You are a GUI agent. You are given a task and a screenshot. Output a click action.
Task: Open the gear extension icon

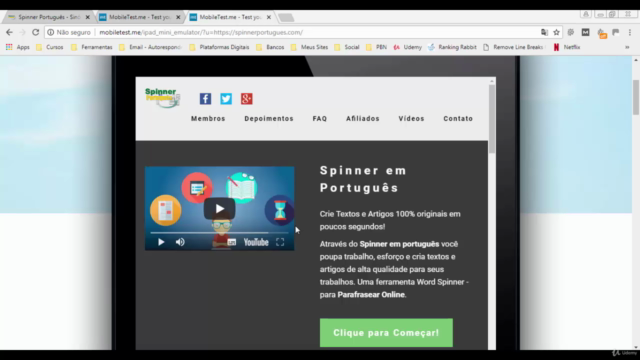(571, 32)
